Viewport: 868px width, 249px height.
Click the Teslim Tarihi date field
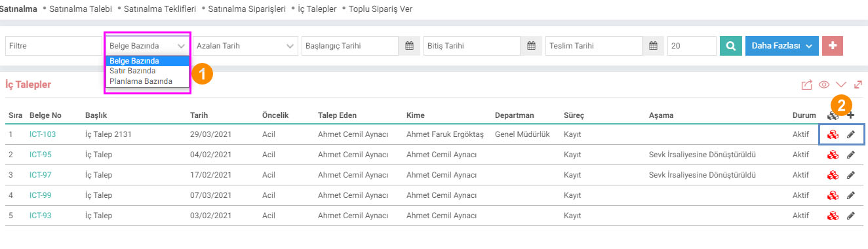pyautogui.click(x=594, y=46)
